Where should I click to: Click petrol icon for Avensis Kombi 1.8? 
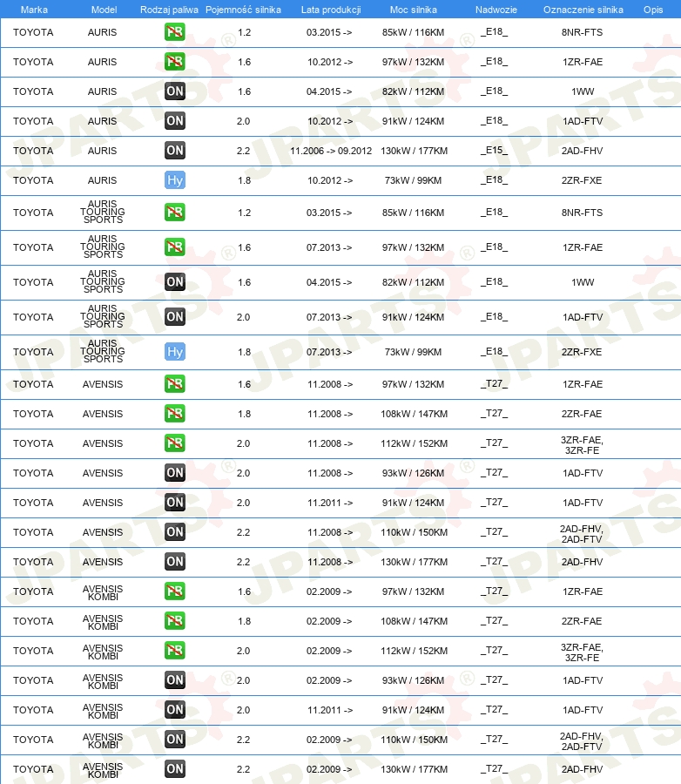tap(174, 620)
